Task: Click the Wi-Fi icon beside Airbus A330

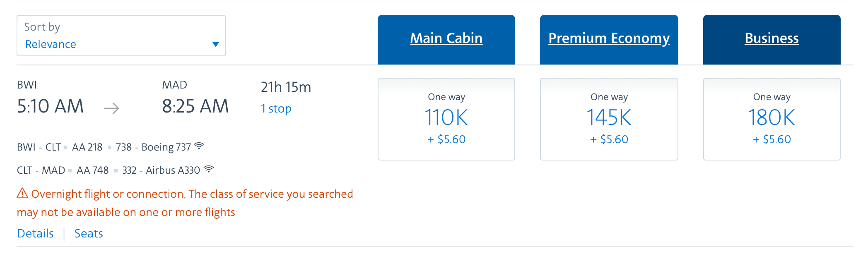Action: click(209, 169)
